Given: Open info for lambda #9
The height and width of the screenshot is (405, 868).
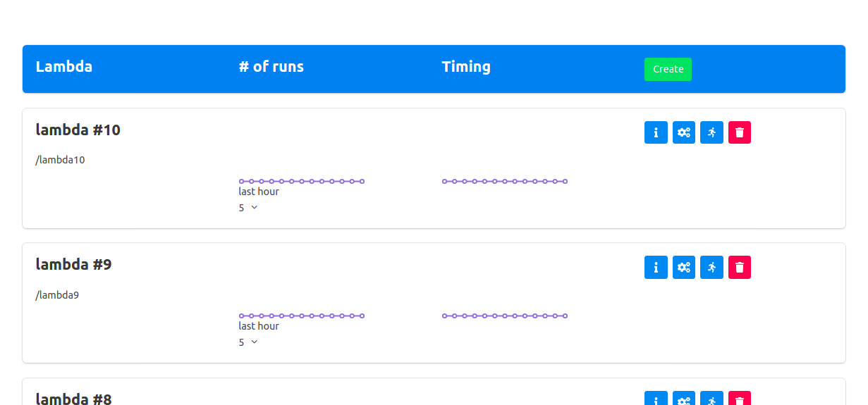Looking at the screenshot, I should (656, 267).
